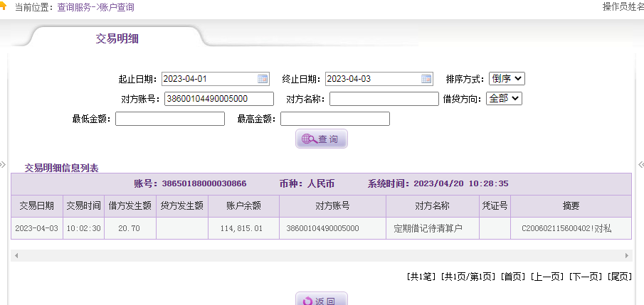Jump to 尾页 last page

coord(620,276)
